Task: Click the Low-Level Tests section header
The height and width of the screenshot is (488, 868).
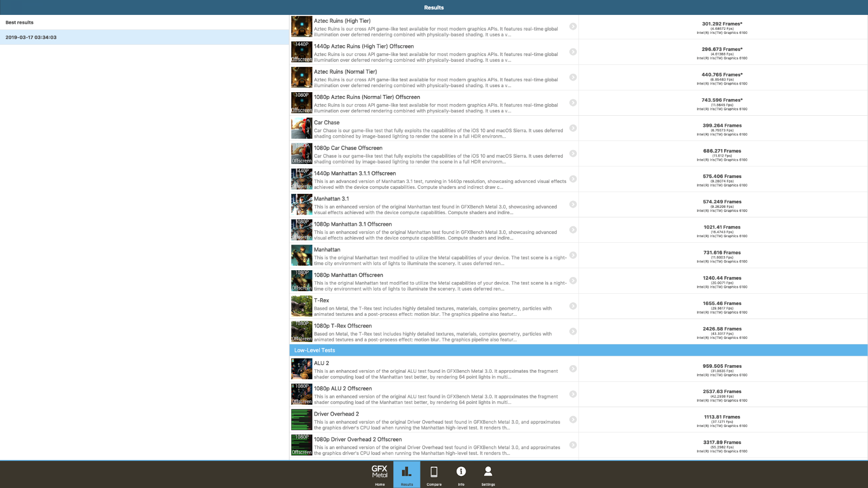Action: 315,350
